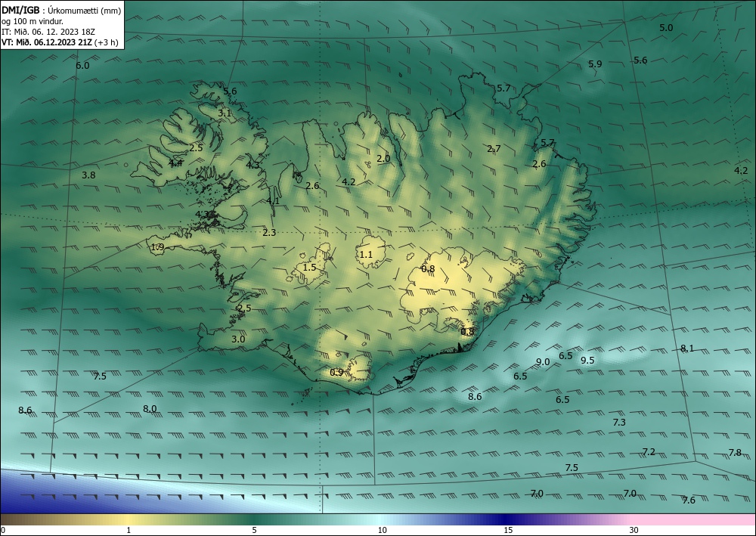Click the '30' tick label on the color scale
This screenshot has width=756, height=536.
point(634,530)
